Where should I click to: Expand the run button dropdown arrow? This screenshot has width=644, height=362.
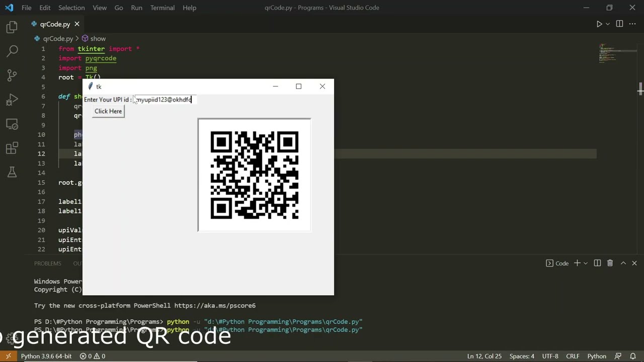point(608,24)
